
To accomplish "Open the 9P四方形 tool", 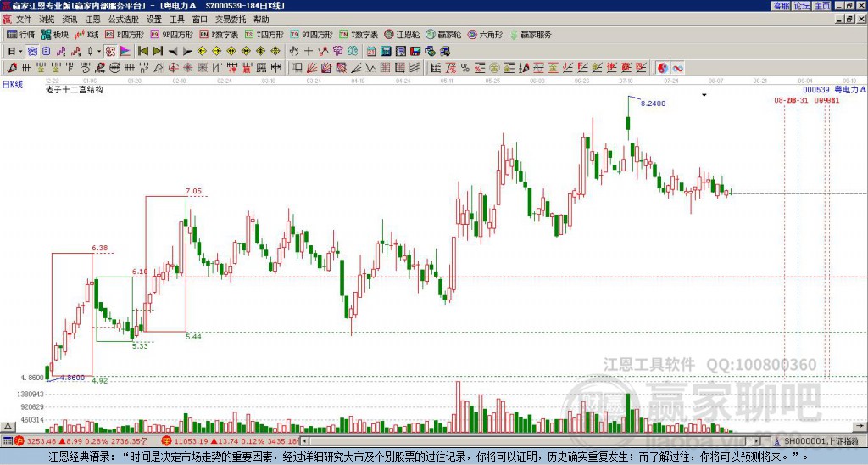I will pyautogui.click(x=171, y=34).
